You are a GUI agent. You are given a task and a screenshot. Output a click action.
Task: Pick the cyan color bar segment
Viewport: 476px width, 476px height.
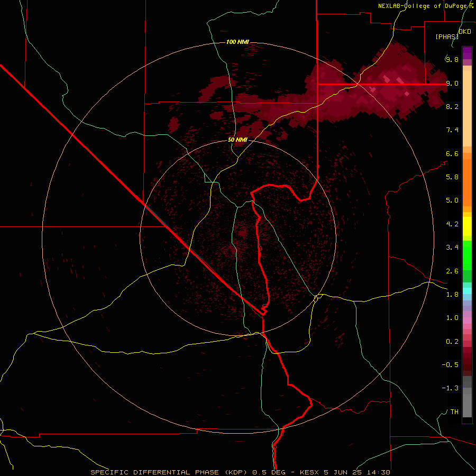[x=467, y=291]
